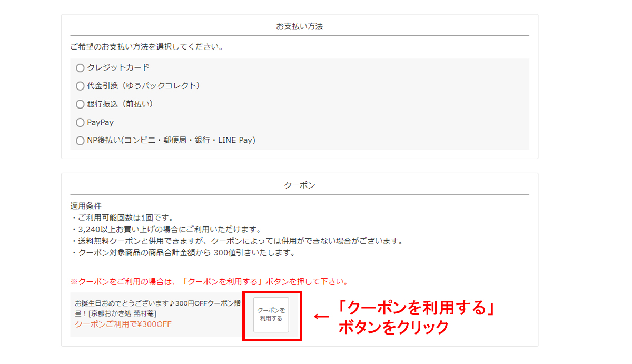Click the お支払い方法 section heading
Viewport: 632px width, 364px height.
click(x=299, y=26)
